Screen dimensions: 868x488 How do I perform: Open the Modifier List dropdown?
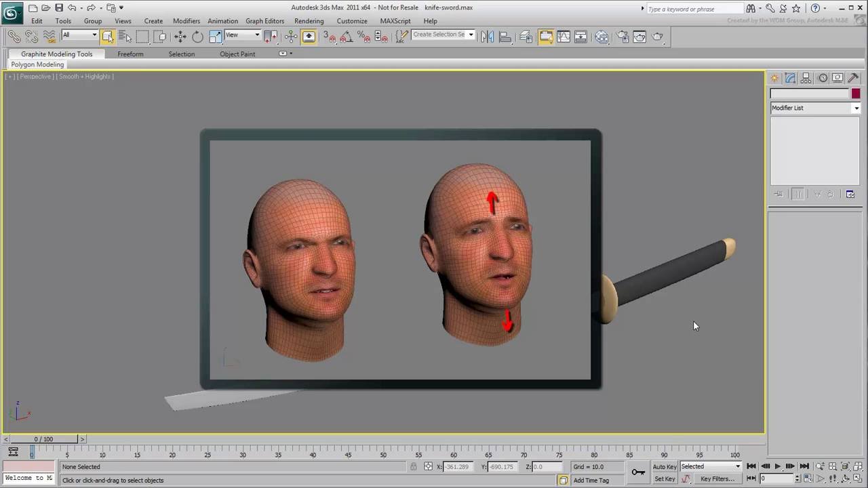point(815,108)
